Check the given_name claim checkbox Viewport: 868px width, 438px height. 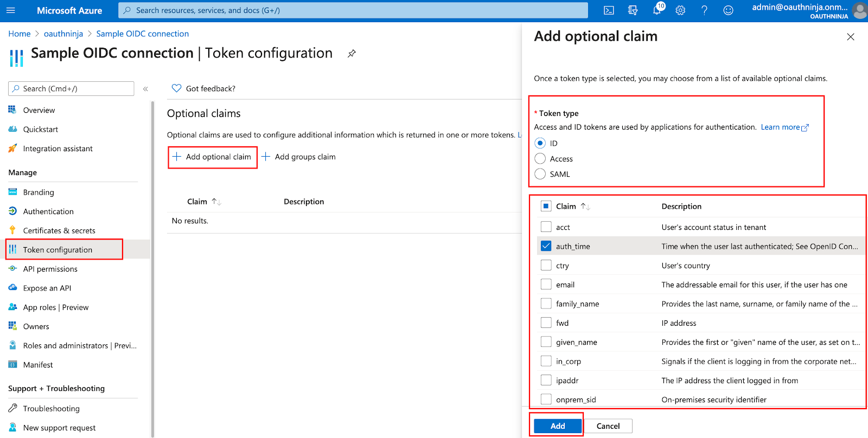tap(546, 342)
